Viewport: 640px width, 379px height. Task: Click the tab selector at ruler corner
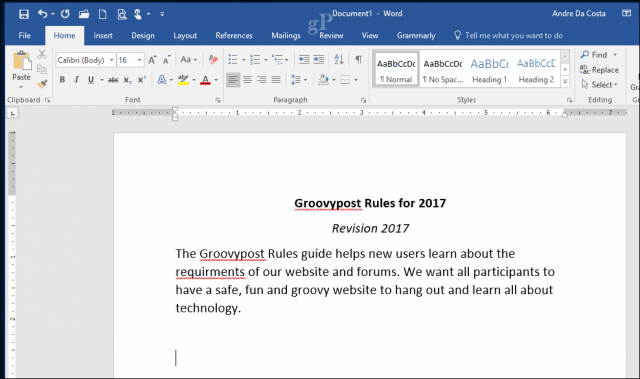pos(13,113)
